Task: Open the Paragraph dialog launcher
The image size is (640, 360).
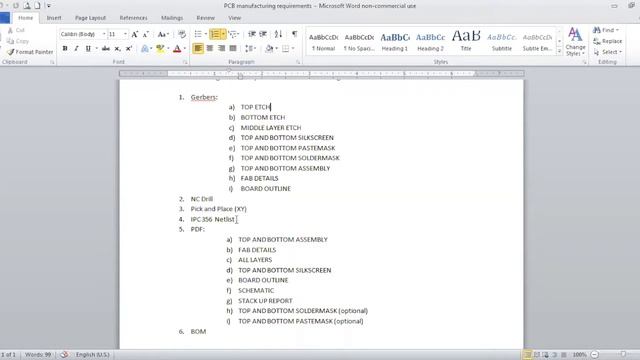Action: [x=298, y=62]
